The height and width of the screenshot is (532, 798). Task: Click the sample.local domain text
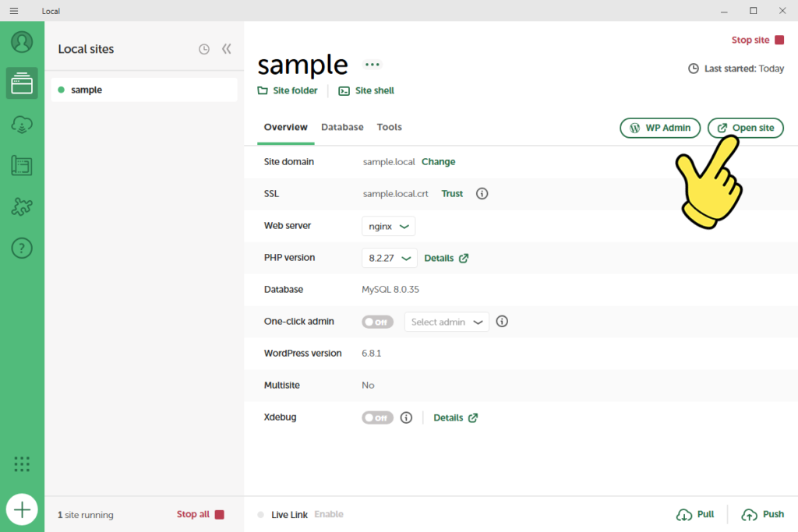coord(389,162)
